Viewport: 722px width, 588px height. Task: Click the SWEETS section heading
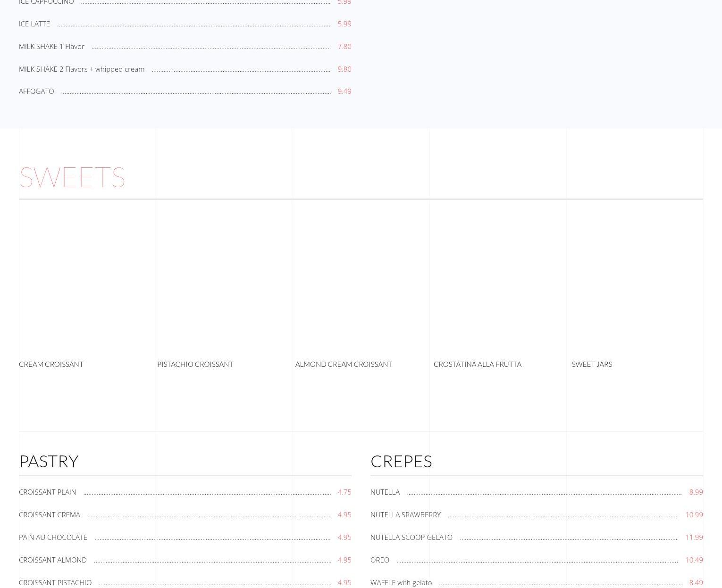tap(72, 177)
